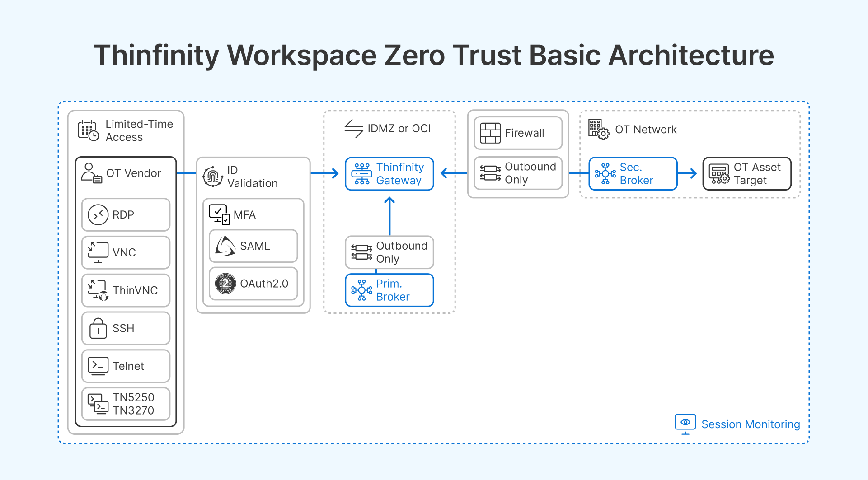Click the Limited-Time Access calendar clock icon
This screenshot has height=480, width=868.
[x=88, y=130]
